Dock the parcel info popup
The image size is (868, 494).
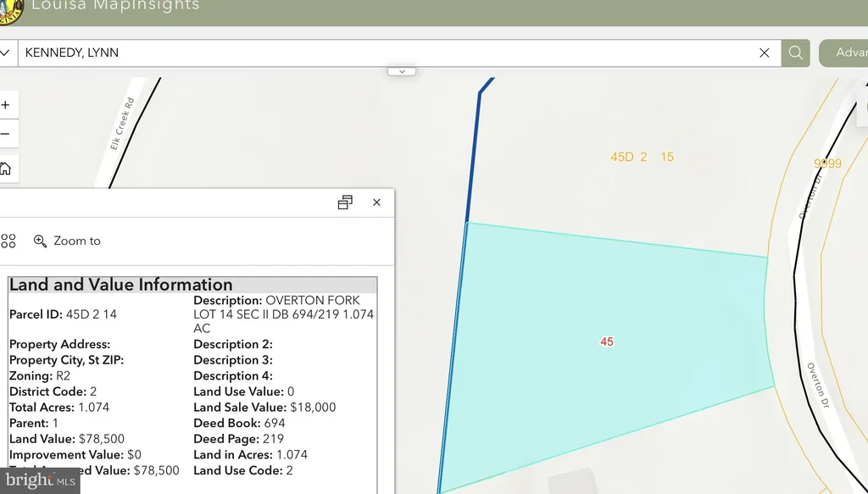[345, 203]
